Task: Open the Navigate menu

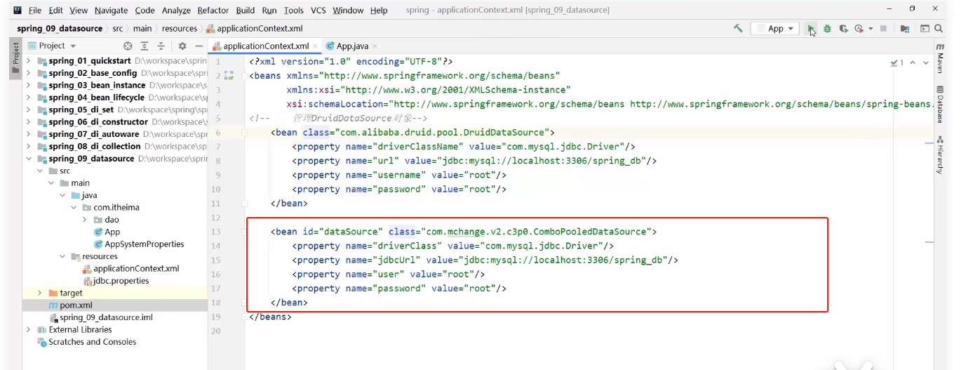Action: 112,11
